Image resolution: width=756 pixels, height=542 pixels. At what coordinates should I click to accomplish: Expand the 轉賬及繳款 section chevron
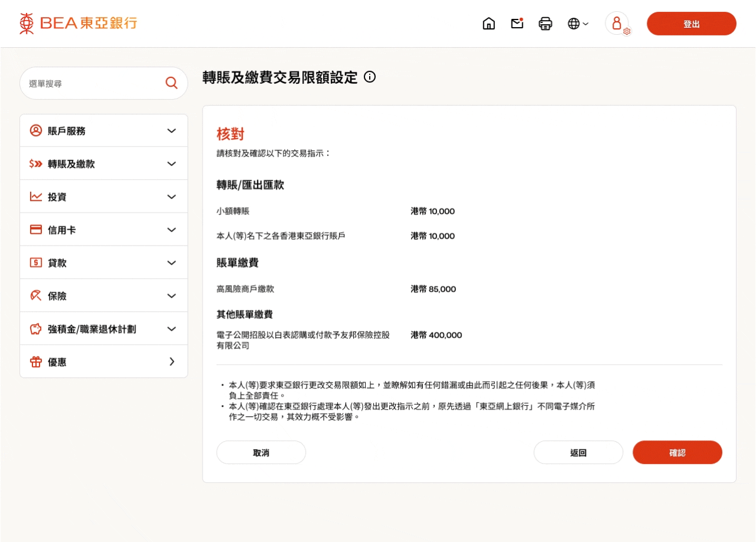click(172, 164)
